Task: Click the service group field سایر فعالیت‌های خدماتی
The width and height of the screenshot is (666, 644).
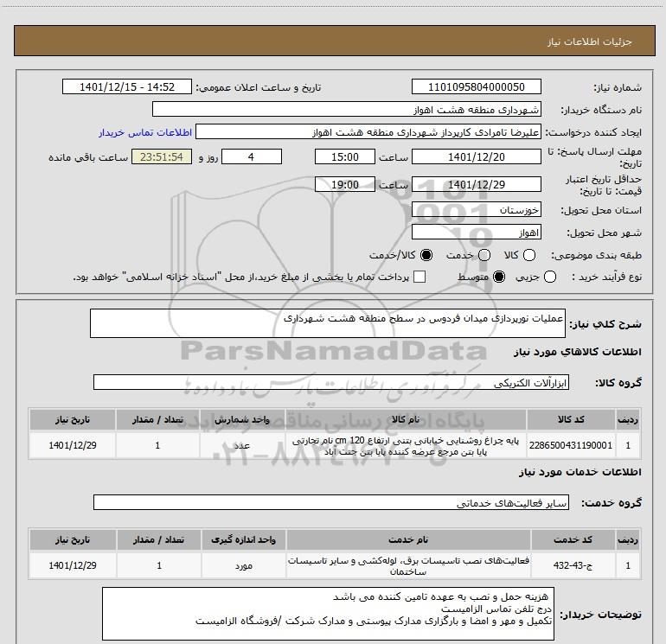Action: point(331,502)
